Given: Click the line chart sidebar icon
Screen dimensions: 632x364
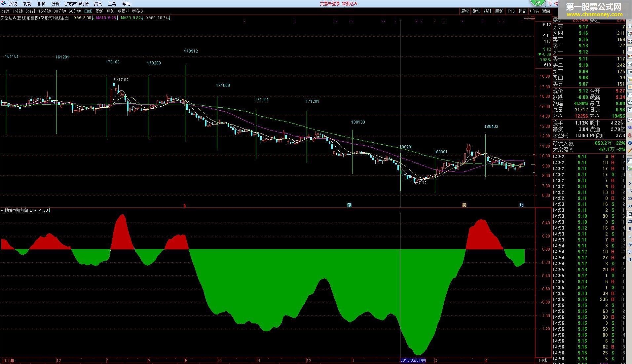Looking at the screenshot, I should point(630,48).
